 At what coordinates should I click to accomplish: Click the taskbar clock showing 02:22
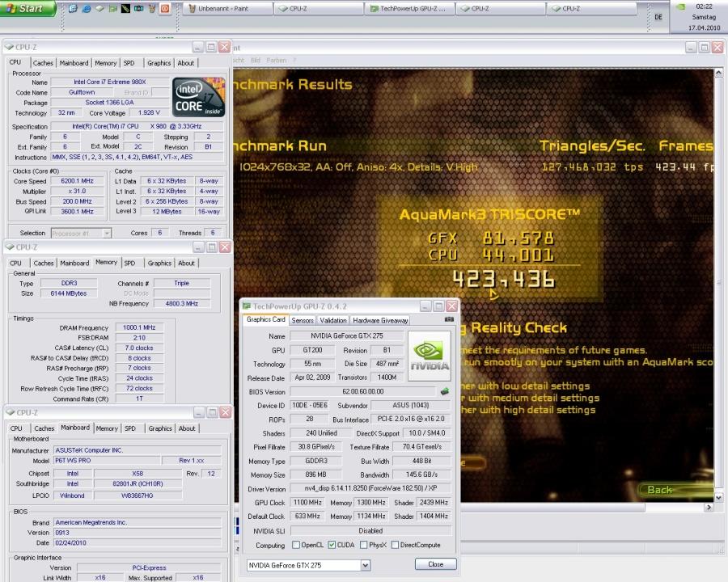click(705, 6)
